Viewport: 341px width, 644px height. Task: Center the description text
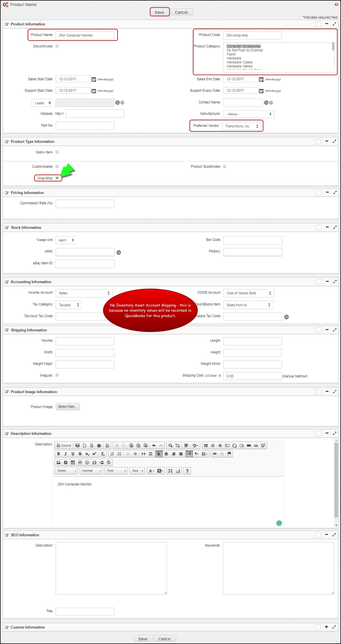(166, 454)
